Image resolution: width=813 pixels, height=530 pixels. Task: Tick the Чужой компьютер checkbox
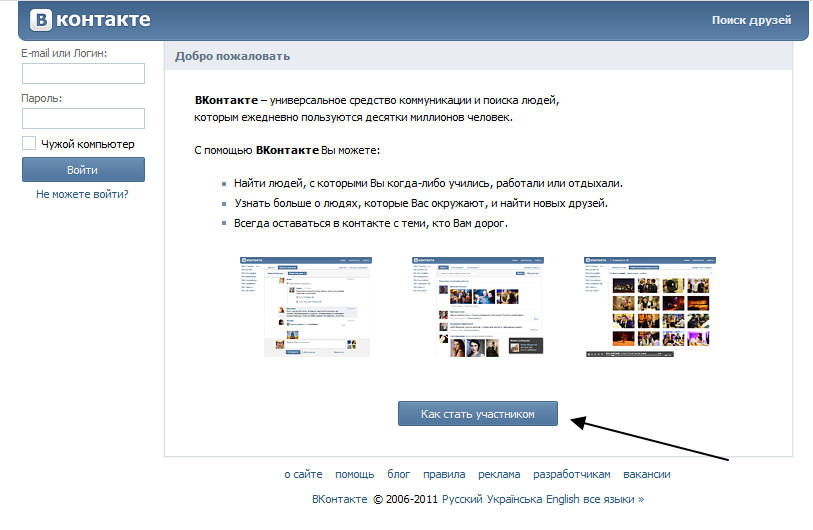coord(29,143)
